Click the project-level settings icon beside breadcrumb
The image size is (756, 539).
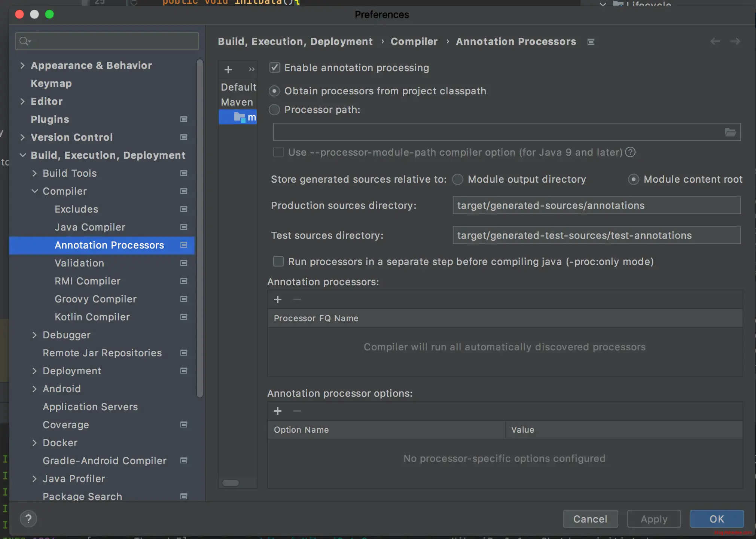591,42
